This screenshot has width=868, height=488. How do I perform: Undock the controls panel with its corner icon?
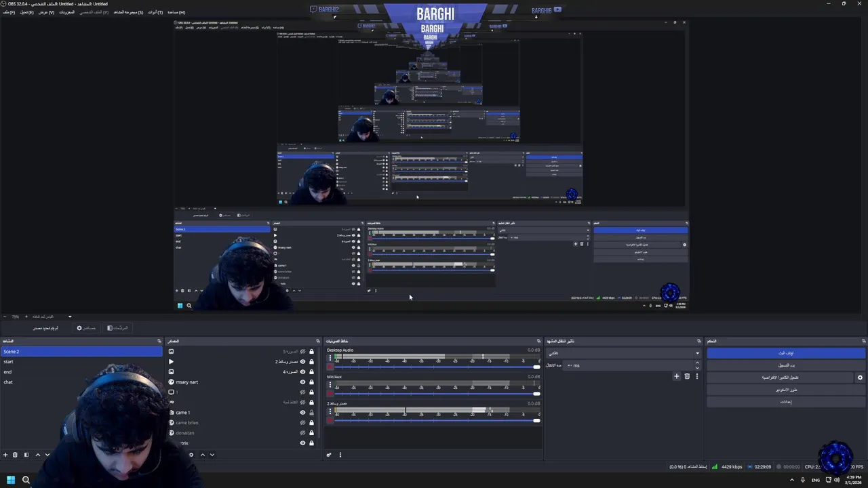click(863, 341)
